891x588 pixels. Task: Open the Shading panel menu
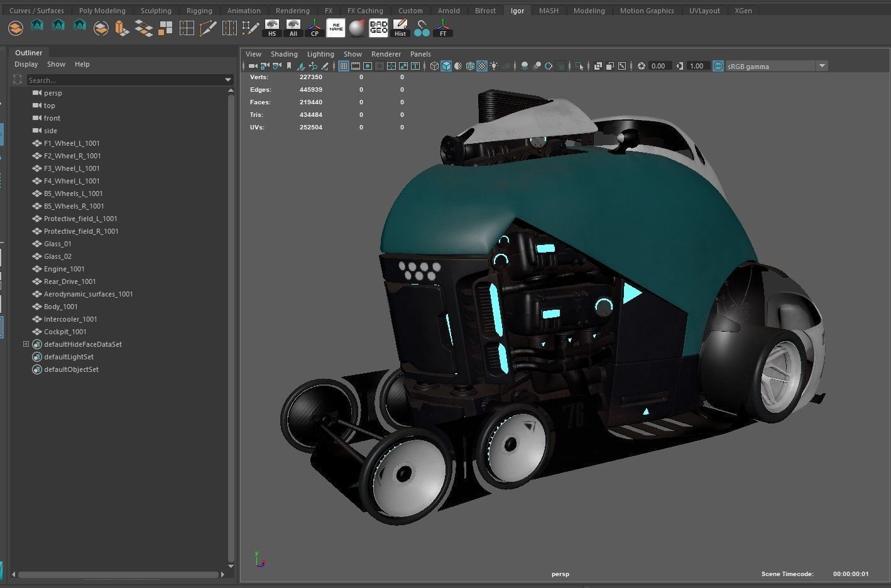click(x=284, y=54)
